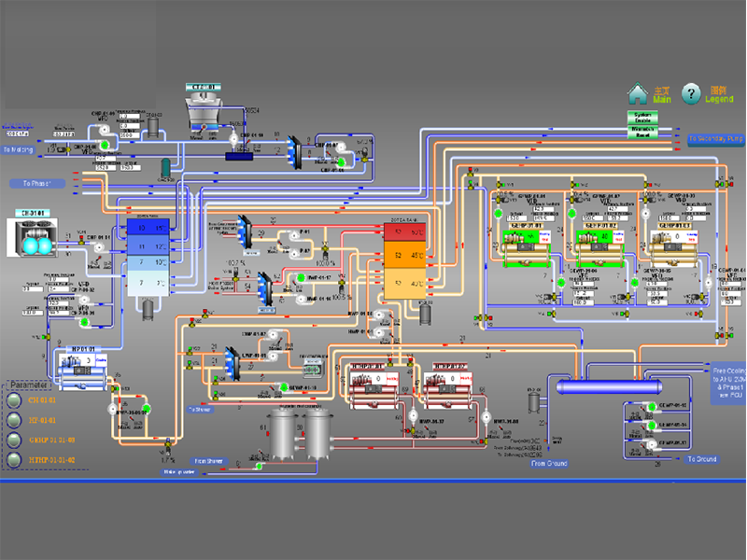The width and height of the screenshot is (747, 560).
Task: Open the Make up water label
Action: (179, 472)
